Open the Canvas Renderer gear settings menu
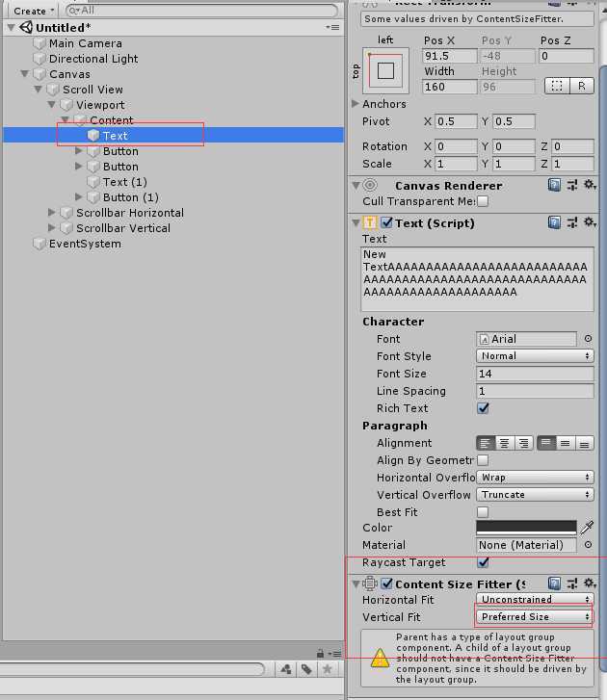Image resolution: width=607 pixels, height=700 pixels. (590, 184)
